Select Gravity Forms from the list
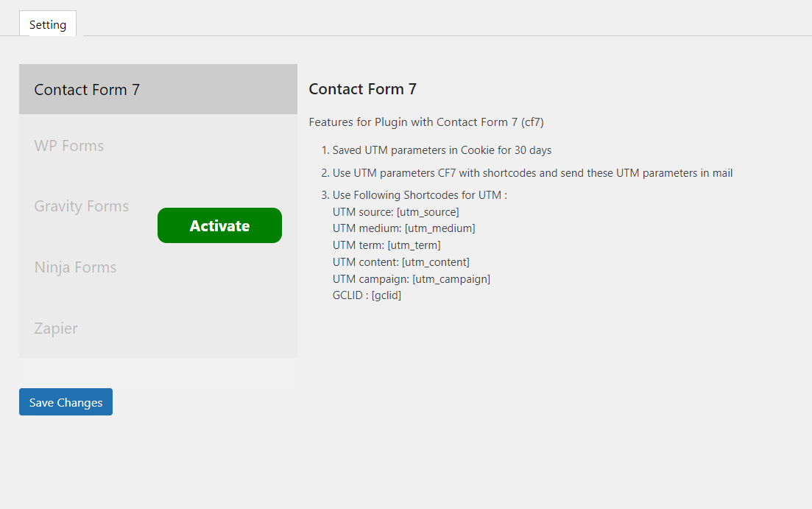812x509 pixels. pyautogui.click(x=81, y=206)
